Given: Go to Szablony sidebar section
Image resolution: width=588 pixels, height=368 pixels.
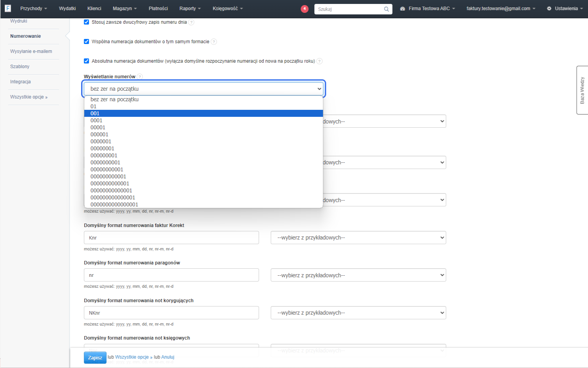Looking at the screenshot, I should [20, 67].
